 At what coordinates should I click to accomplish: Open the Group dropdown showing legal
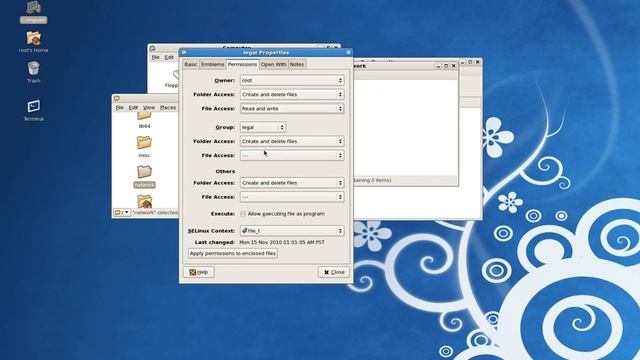click(x=262, y=127)
